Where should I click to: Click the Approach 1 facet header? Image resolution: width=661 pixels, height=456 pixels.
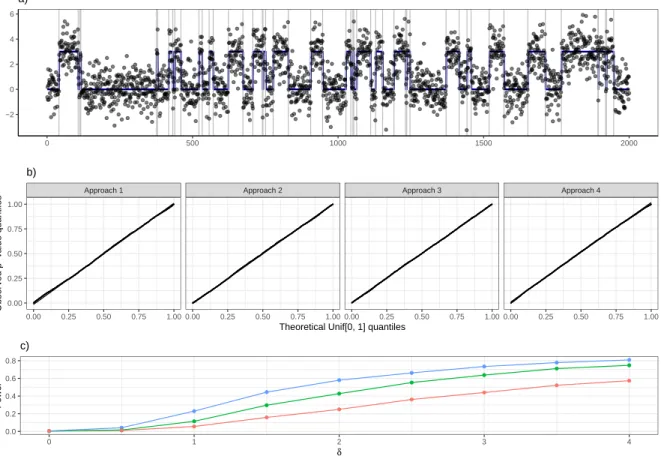103,190
